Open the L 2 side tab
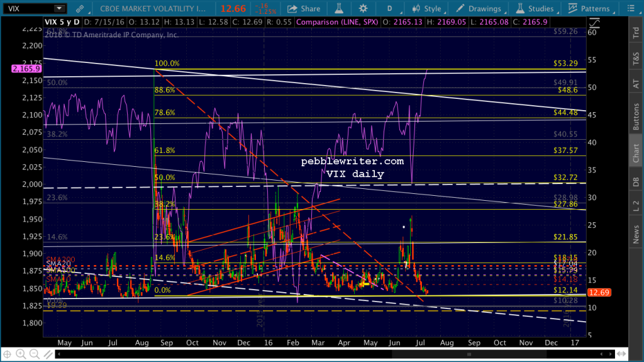 pyautogui.click(x=636, y=206)
